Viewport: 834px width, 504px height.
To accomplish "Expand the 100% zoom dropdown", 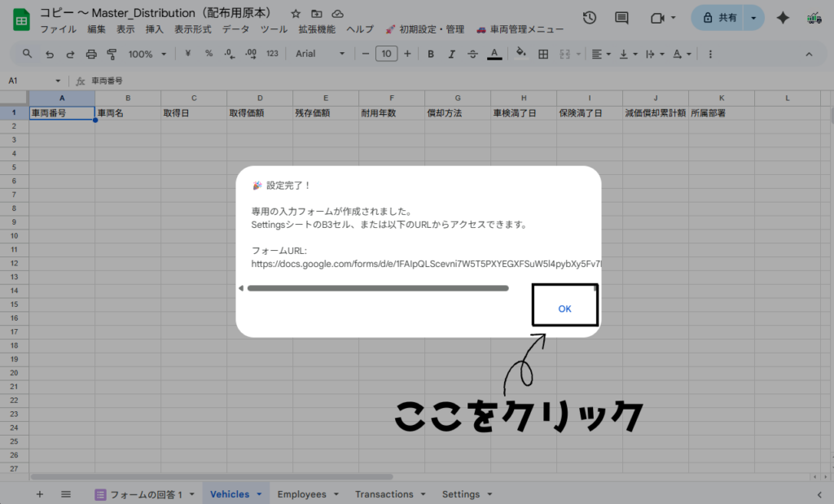I will 147,54.
